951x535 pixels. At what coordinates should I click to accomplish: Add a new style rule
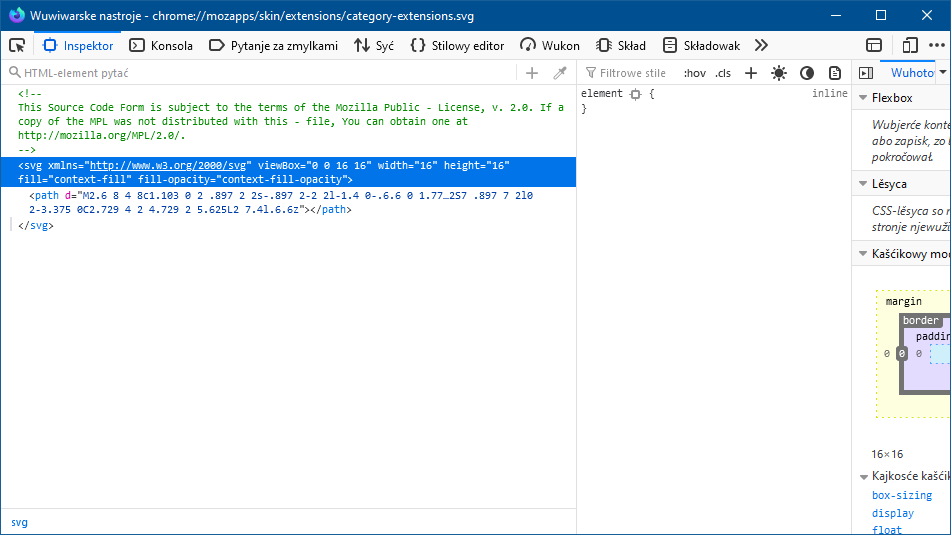click(751, 73)
